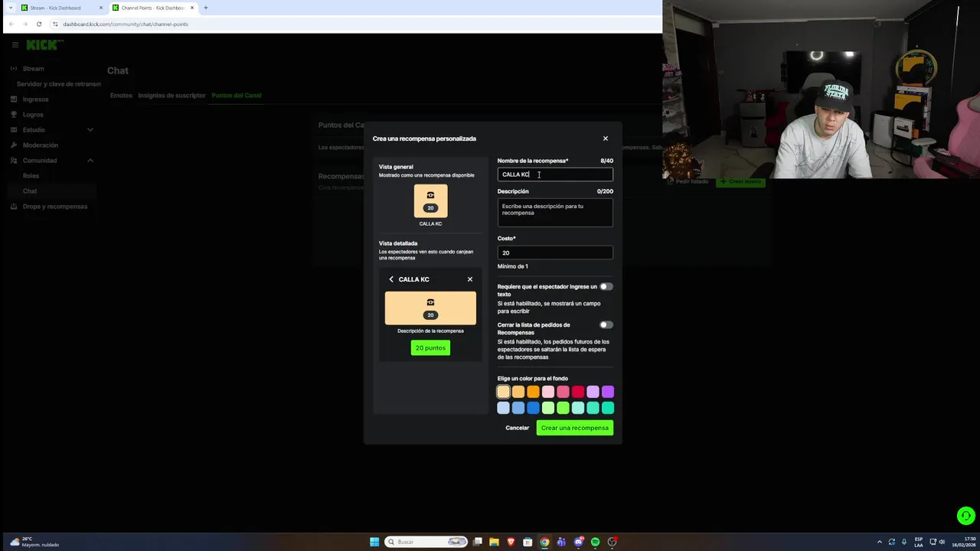Pick the bright green background swatch
Image resolution: width=980 pixels, height=551 pixels.
(563, 408)
